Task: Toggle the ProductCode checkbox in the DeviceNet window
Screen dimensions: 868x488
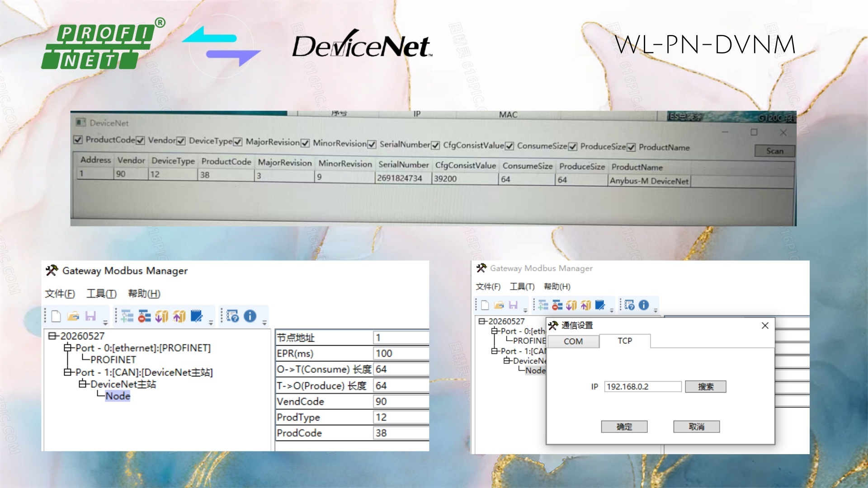Action: pyautogui.click(x=78, y=139)
